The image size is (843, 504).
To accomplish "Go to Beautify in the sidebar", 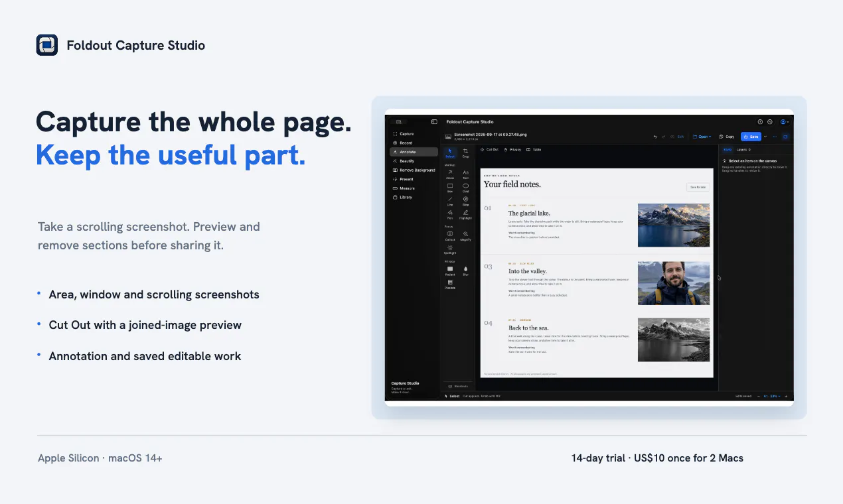I will tap(414, 161).
